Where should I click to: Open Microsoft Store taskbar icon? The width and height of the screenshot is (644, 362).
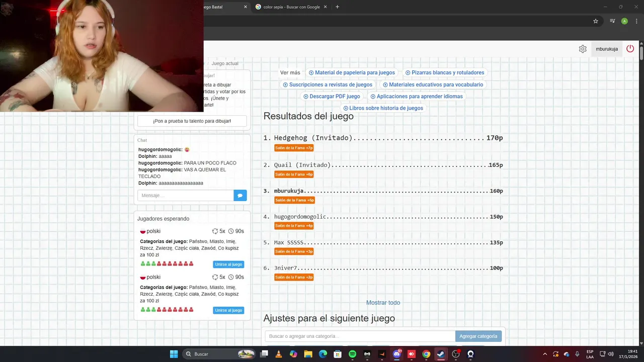coord(338,354)
